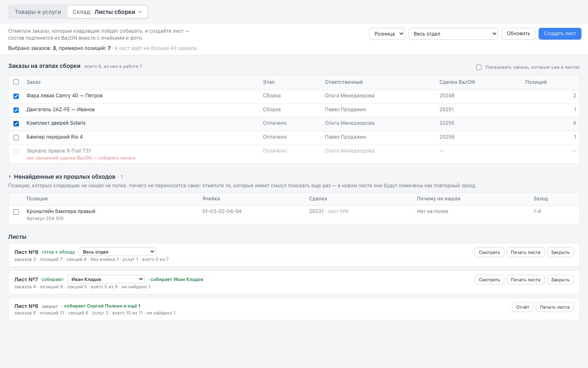588x368 pixels.
Task: Toggle the select-all orders header checkbox
Action: click(x=16, y=82)
